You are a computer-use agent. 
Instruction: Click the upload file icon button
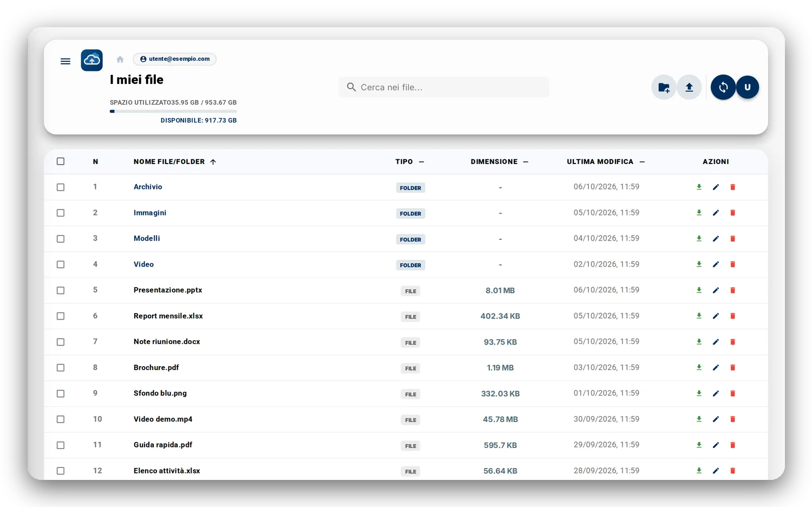click(x=689, y=87)
